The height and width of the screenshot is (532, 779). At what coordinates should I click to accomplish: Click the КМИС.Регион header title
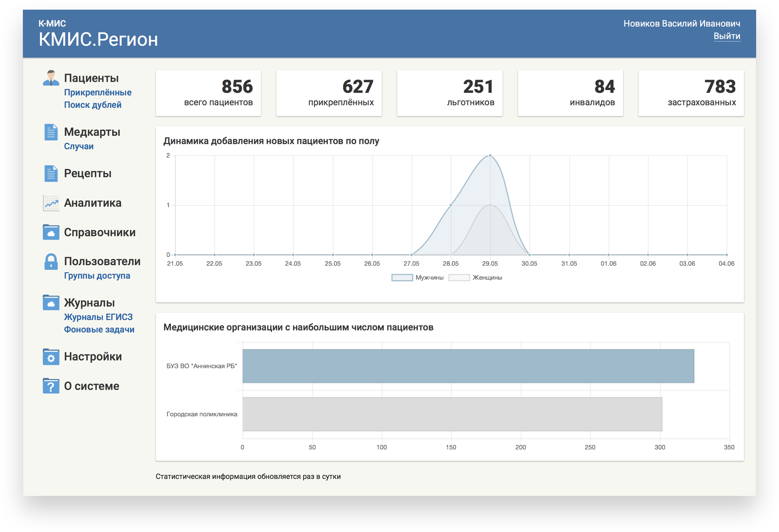point(98,40)
